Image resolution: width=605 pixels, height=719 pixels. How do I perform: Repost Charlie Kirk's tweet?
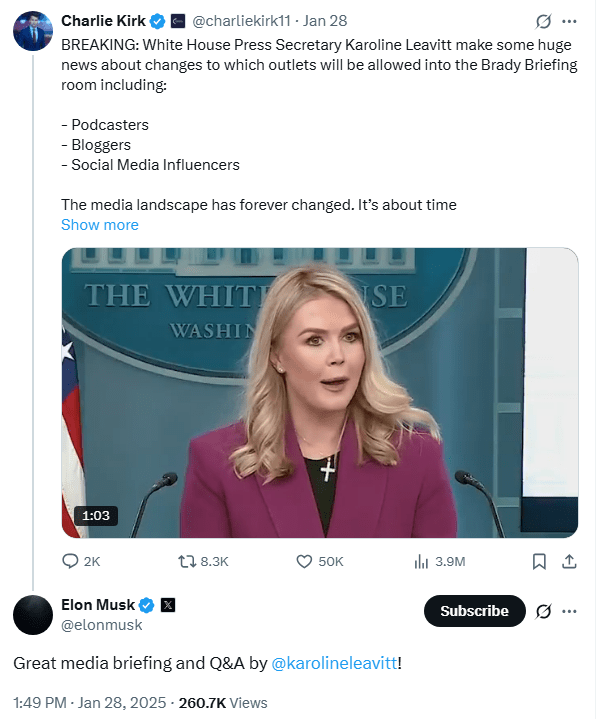coord(184,561)
